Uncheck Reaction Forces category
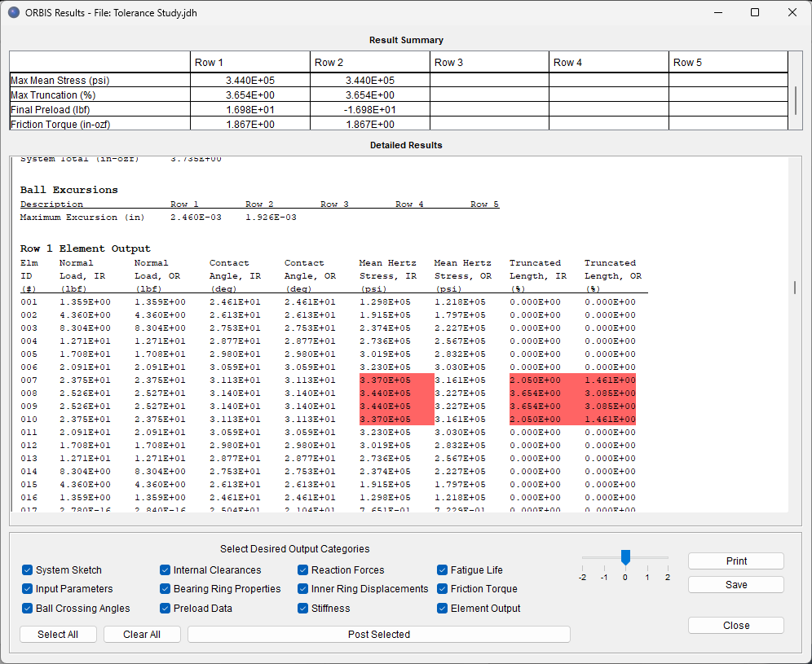The image size is (812, 664). 303,570
